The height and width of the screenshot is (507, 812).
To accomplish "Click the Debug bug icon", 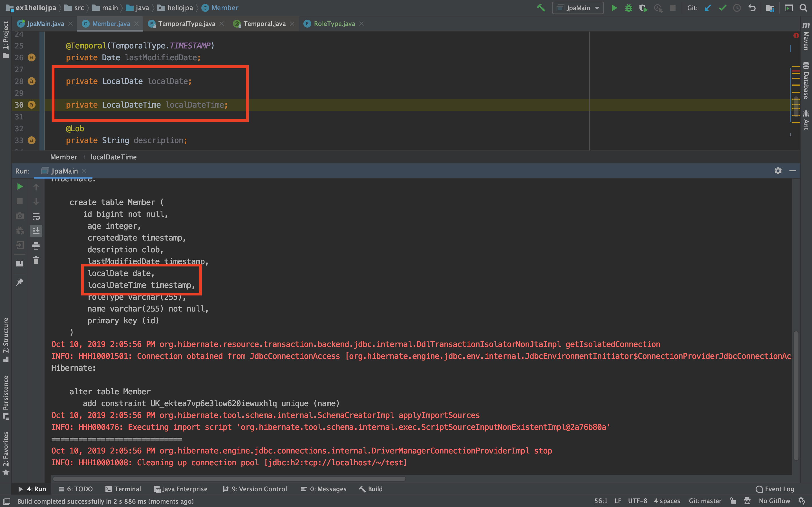I will (628, 8).
